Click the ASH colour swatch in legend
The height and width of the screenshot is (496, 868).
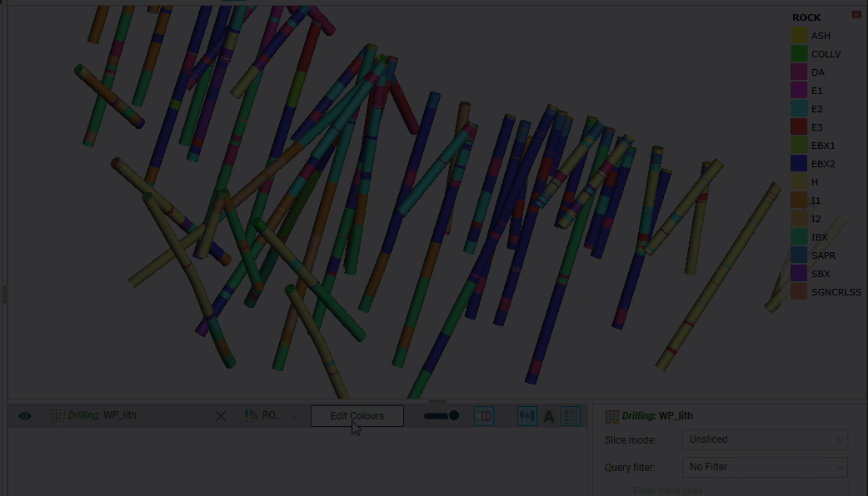pyautogui.click(x=799, y=36)
